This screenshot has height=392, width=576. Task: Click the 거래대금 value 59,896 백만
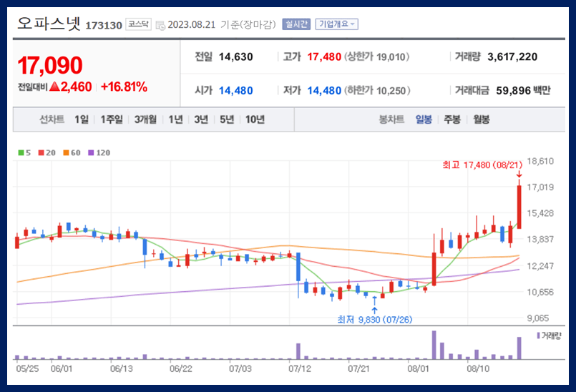523,91
